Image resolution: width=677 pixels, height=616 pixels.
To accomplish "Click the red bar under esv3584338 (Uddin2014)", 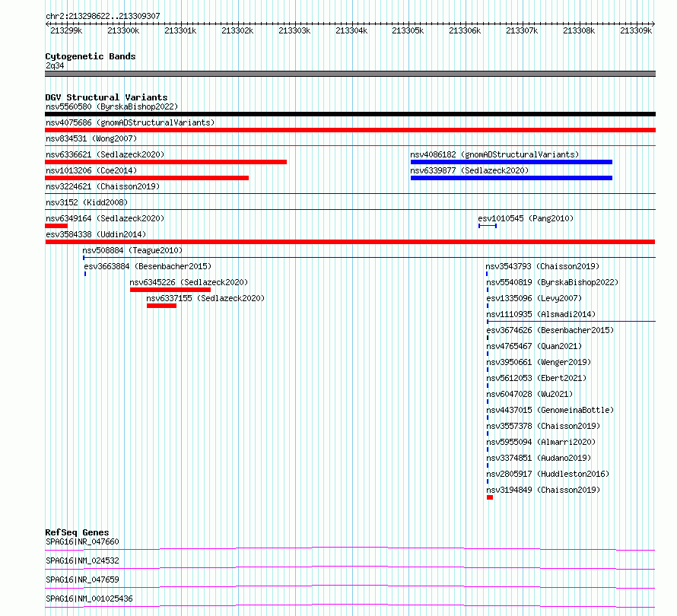I will pyautogui.click(x=350, y=242).
